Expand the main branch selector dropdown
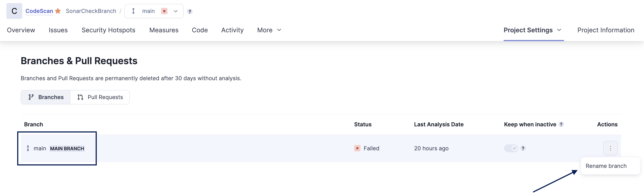The height and width of the screenshot is (196, 644). pos(175,11)
